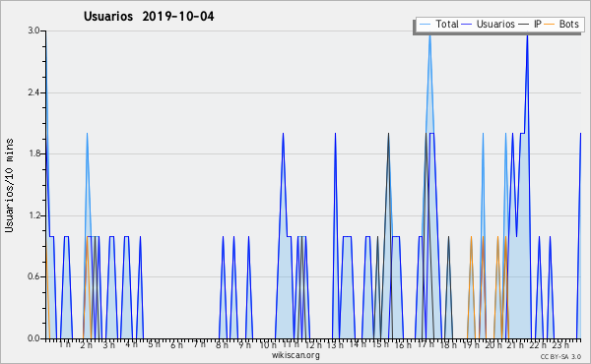
Task: Click the '1 h' x-axis tick label
Action: (x=64, y=344)
